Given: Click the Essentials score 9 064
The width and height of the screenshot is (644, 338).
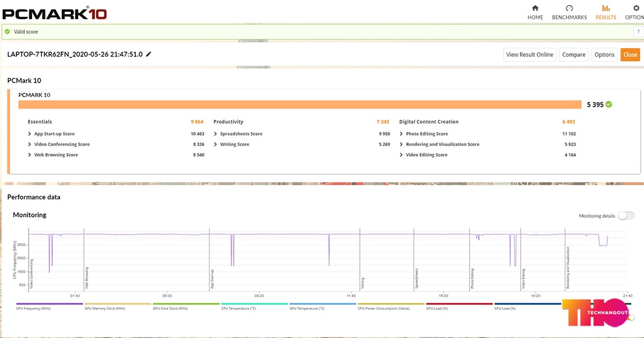Looking at the screenshot, I should 197,122.
